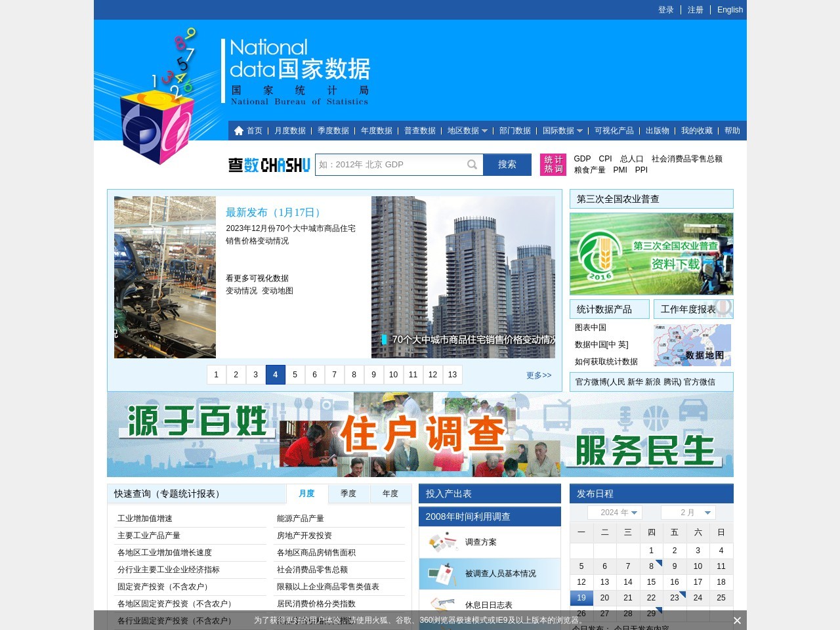The image size is (840, 630).
Task: Click into the search input field
Action: pos(390,165)
